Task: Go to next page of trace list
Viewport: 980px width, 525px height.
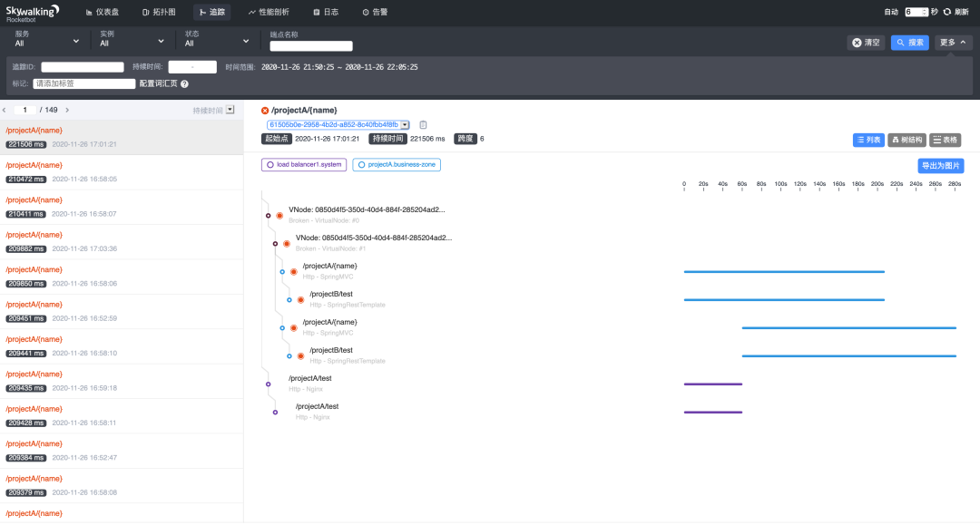Action: pos(67,110)
